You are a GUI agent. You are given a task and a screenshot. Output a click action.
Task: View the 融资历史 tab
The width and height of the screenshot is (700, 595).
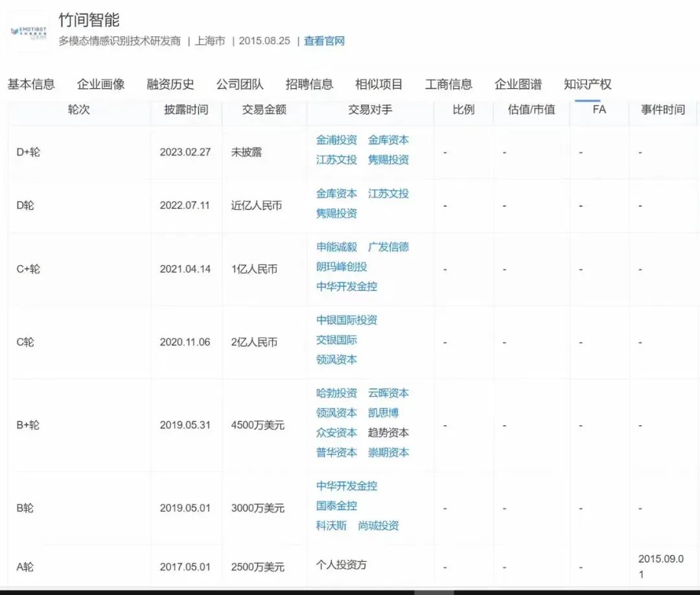170,84
